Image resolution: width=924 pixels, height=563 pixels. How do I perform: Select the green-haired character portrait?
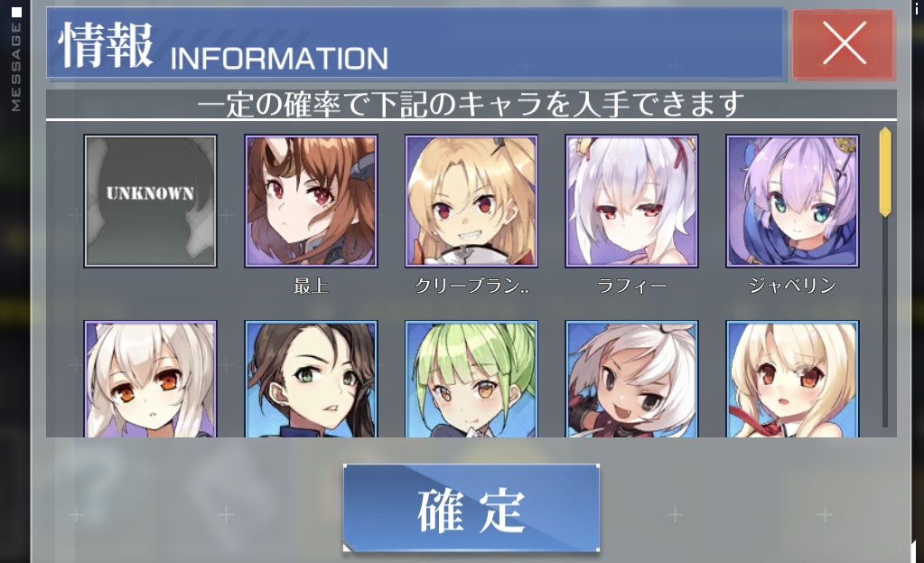471,379
